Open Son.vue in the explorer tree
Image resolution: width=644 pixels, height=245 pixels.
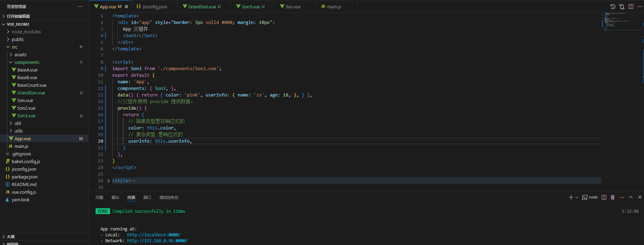click(x=44, y=100)
